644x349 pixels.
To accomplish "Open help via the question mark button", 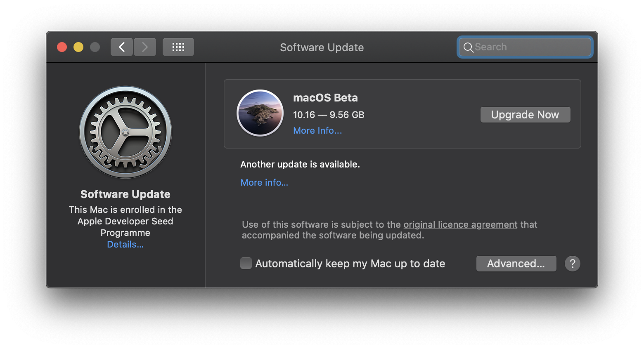I will (x=573, y=263).
